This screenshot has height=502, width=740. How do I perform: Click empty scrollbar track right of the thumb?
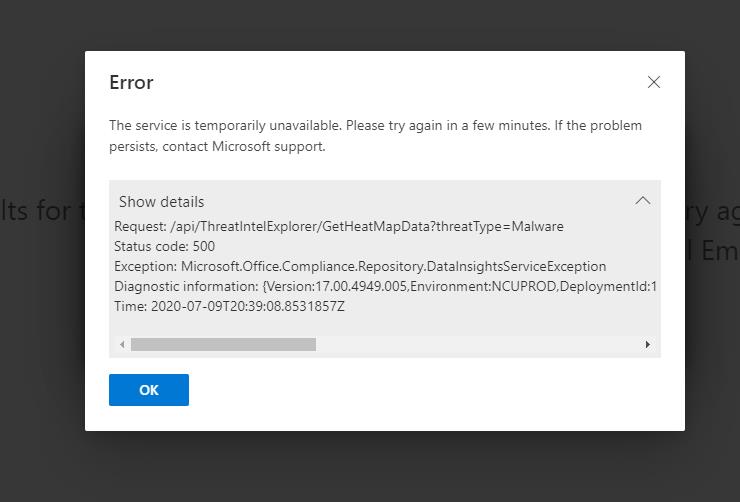tap(479, 344)
